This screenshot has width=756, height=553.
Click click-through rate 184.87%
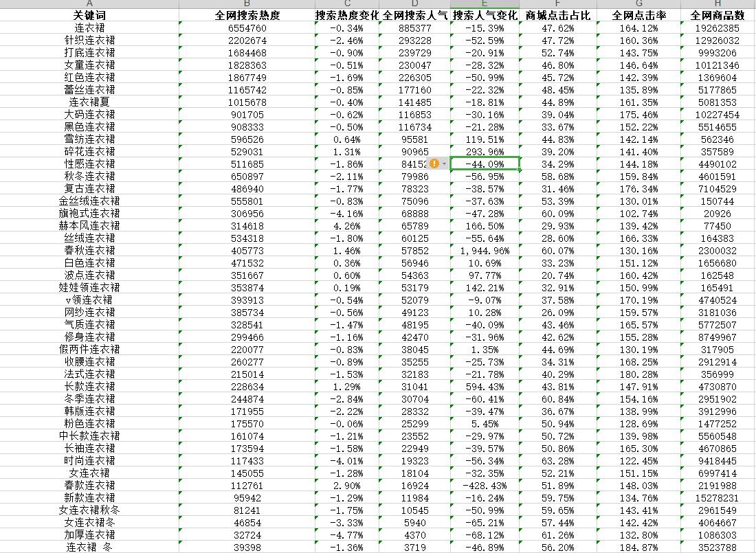pyautogui.click(x=639, y=548)
